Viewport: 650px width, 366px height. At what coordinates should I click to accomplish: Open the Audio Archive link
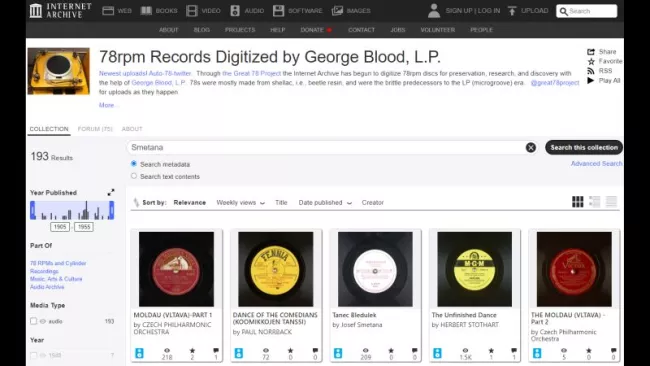(47, 287)
